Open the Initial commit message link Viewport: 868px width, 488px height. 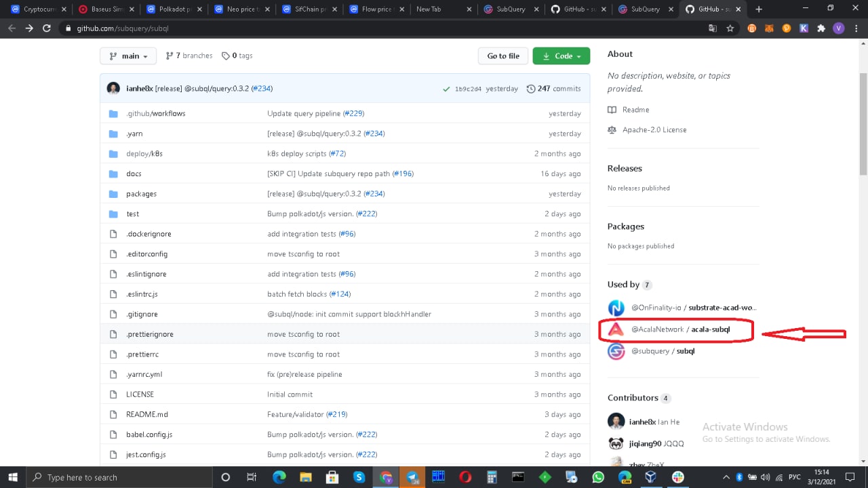click(290, 394)
